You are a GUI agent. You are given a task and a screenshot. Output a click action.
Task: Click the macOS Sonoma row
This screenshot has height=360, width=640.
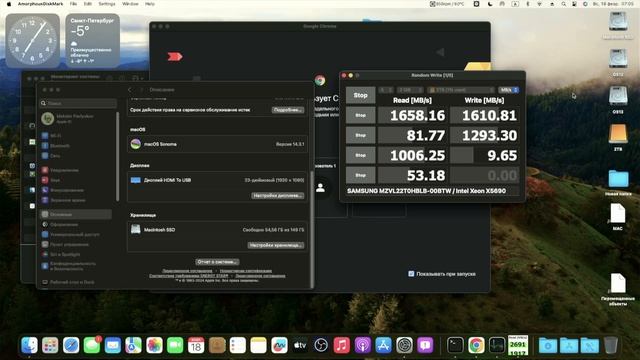coord(217,144)
